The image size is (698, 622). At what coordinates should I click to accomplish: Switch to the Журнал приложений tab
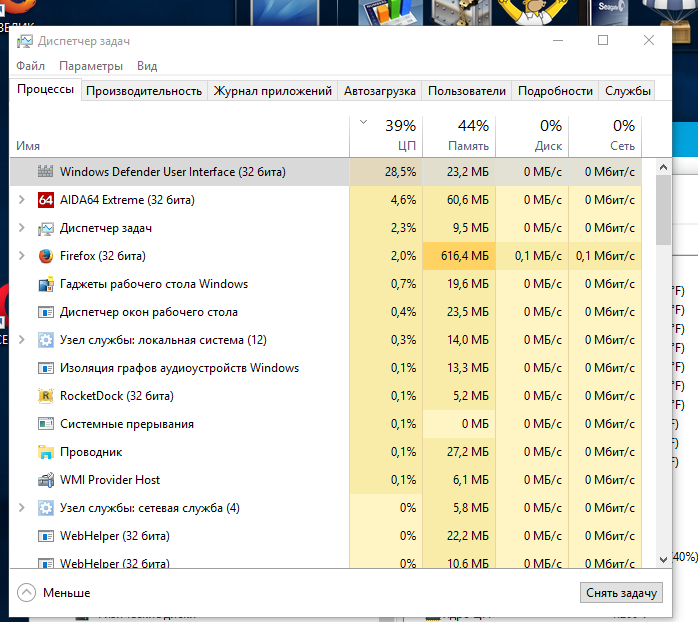272,91
